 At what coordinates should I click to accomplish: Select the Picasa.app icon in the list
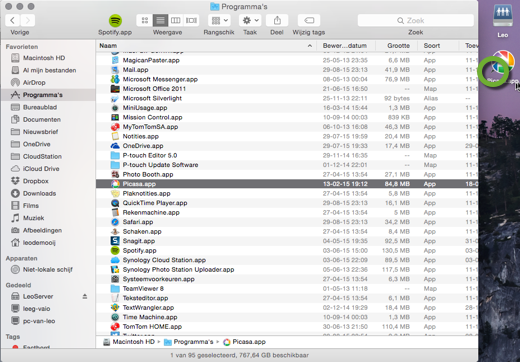[x=115, y=184]
